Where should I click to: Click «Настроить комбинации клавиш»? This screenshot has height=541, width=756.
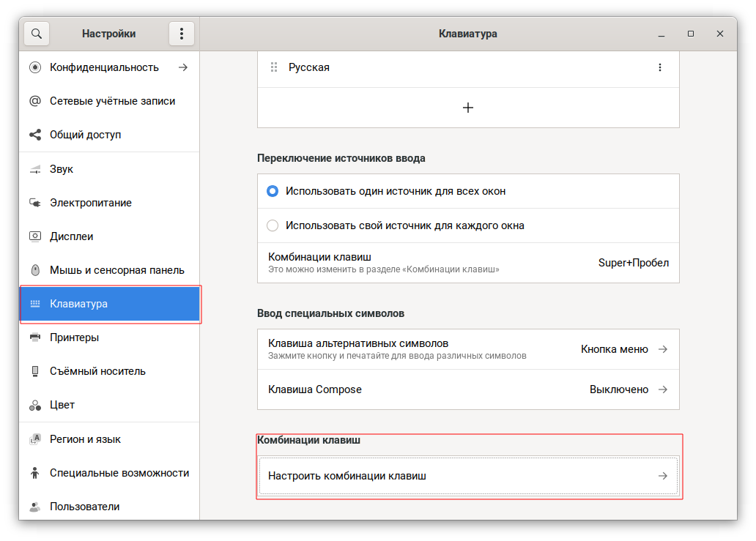click(468, 476)
